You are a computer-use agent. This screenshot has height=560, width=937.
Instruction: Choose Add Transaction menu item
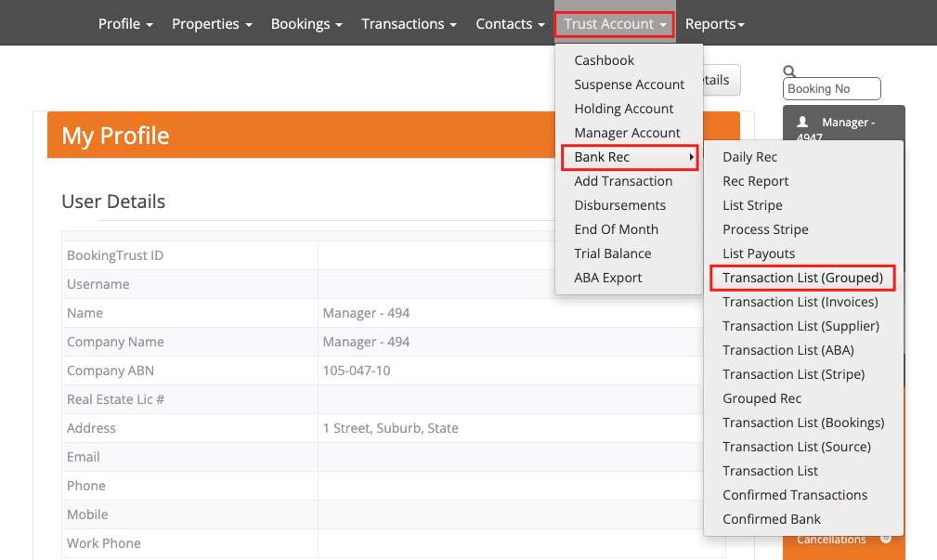623,181
